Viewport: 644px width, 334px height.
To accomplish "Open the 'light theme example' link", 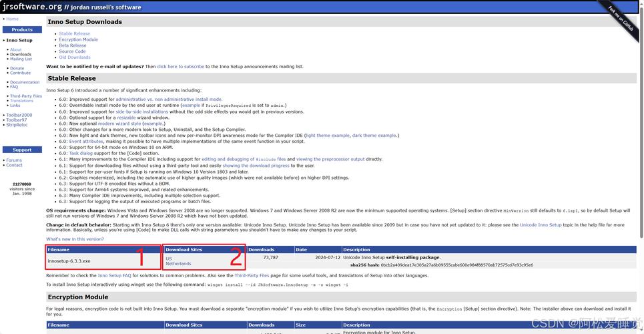I will coord(328,136).
